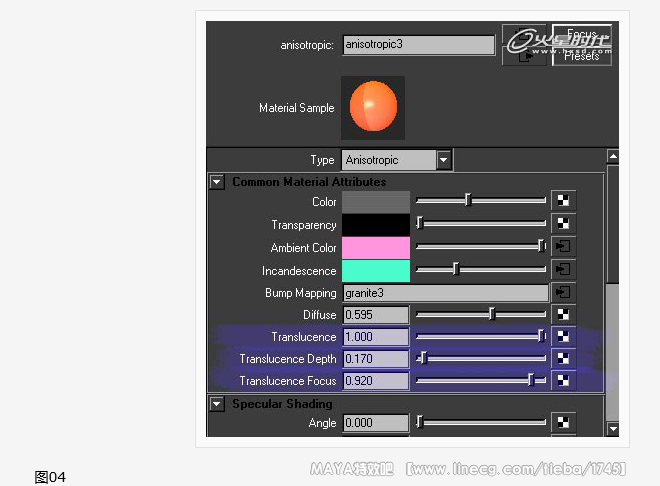The width and height of the screenshot is (660, 486).
Task: Click the scrollbar down arrow
Action: [x=613, y=429]
